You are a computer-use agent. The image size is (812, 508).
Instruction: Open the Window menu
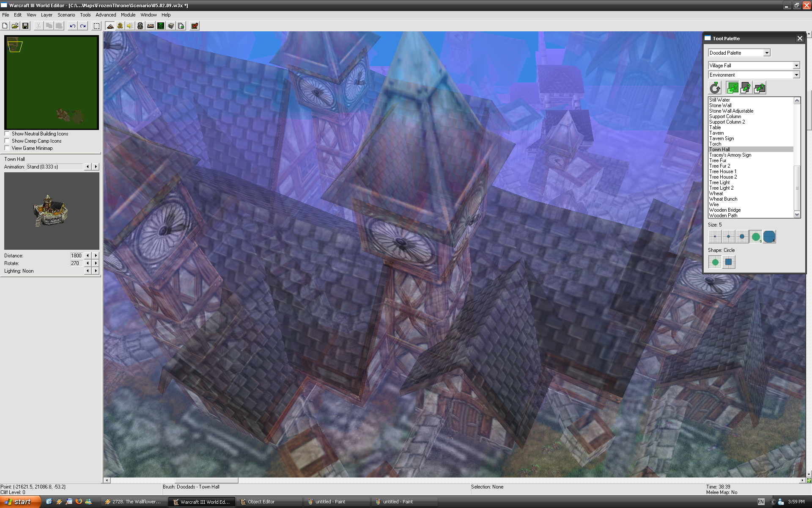[148, 15]
